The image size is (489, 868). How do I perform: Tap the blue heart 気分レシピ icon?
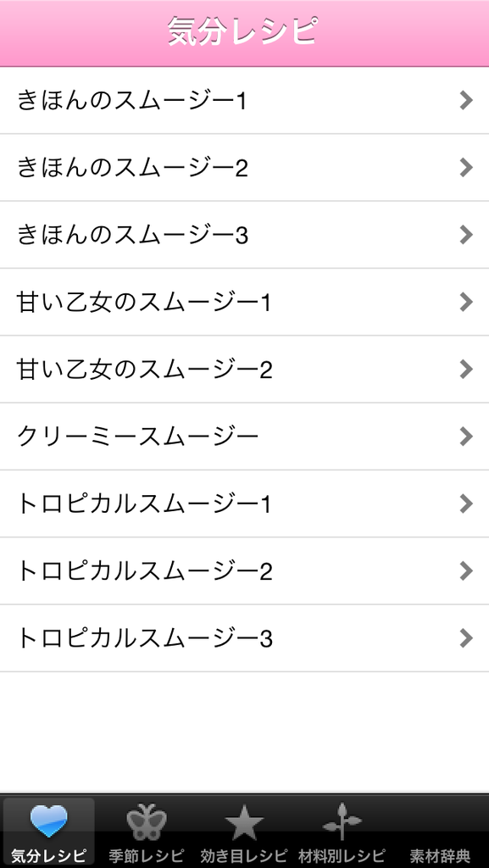[48, 821]
